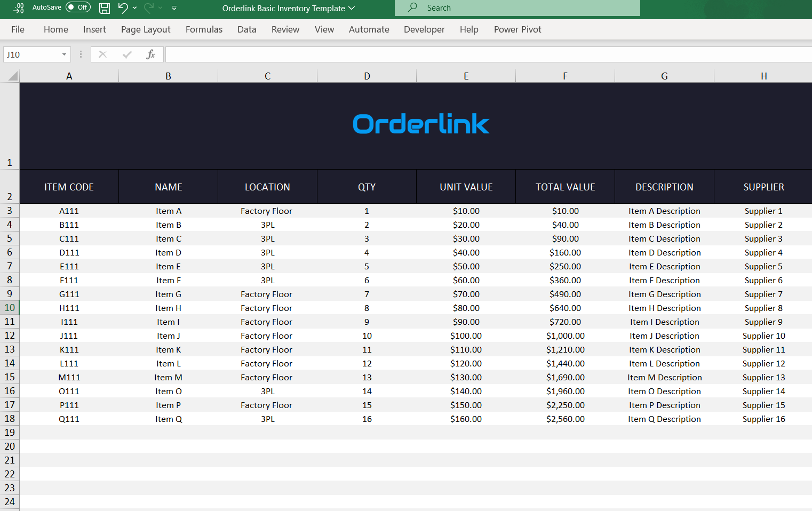Viewport: 812px width, 511px height.
Task: Switch to the Home tab
Action: 56,29
